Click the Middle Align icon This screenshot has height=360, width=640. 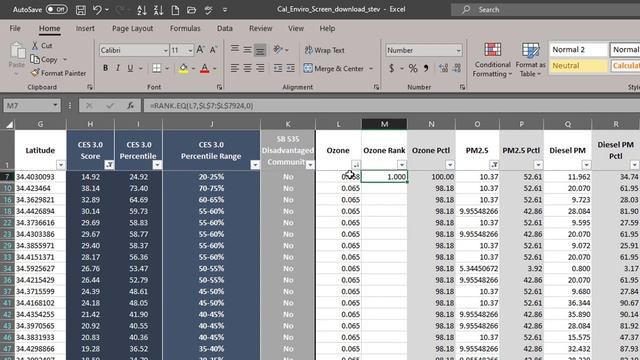[247, 50]
